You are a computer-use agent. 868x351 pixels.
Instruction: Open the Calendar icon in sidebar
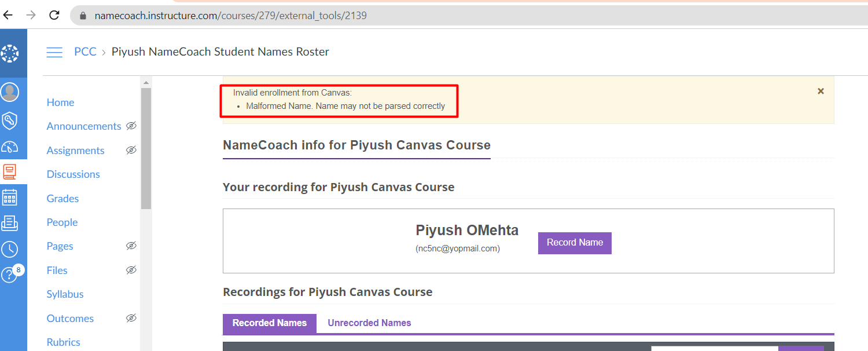tap(10, 198)
